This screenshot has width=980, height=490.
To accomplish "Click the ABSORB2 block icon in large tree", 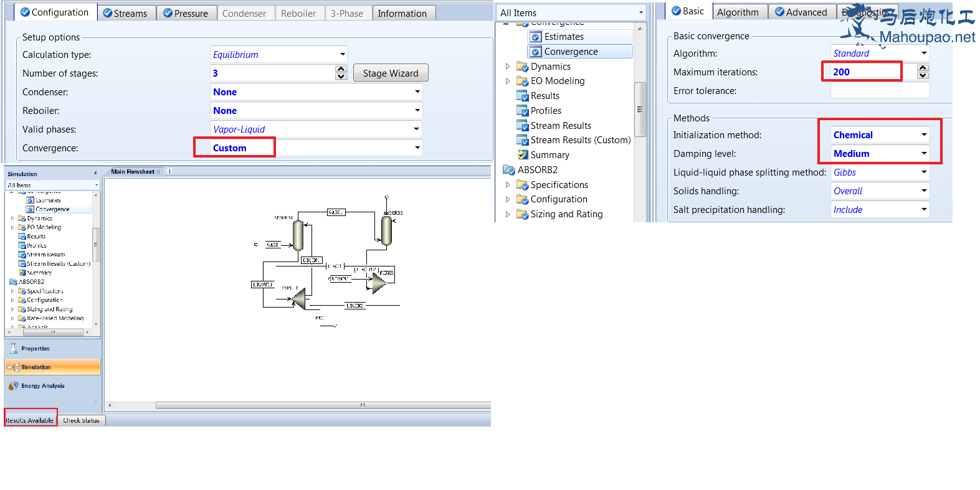I will 509,170.
